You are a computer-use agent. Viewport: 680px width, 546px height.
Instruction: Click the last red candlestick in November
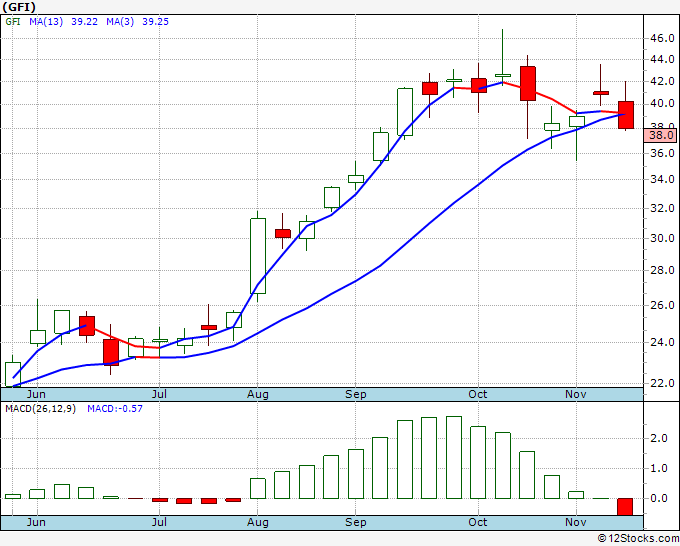point(626,114)
